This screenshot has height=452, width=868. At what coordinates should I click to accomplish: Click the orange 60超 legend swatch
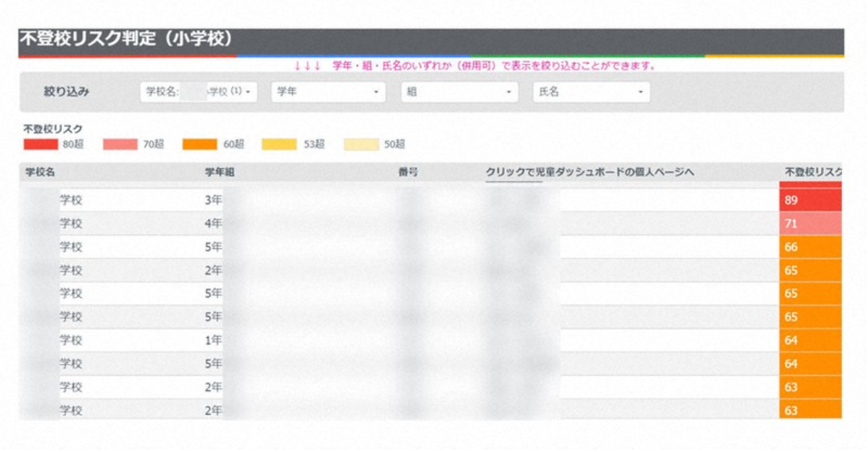(200, 145)
